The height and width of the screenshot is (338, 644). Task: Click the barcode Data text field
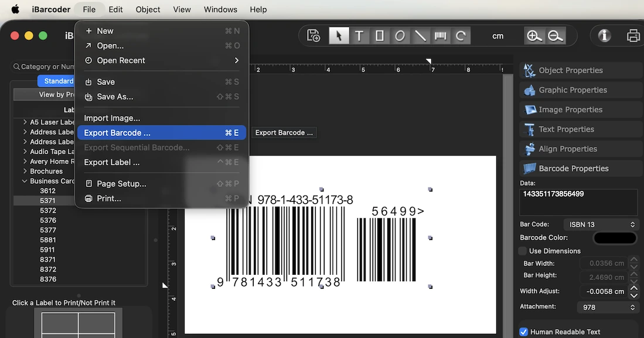[578, 202]
